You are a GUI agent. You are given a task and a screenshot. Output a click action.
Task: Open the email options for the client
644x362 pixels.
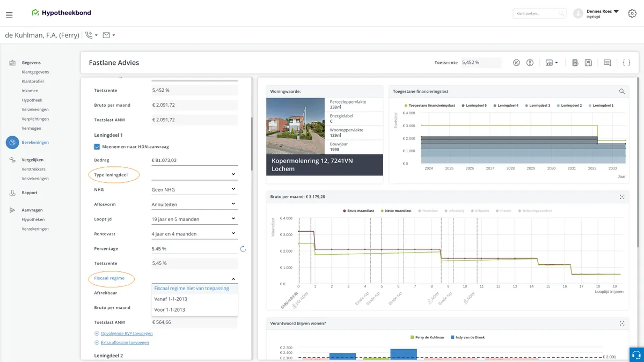109,35
